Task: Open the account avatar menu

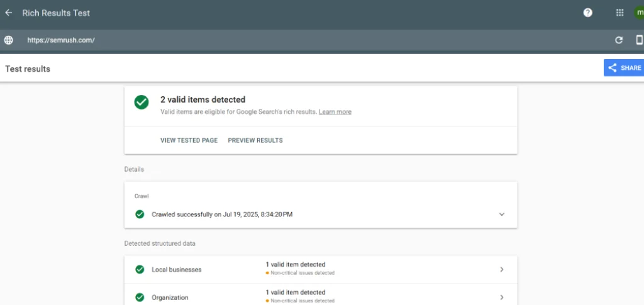Action: [x=639, y=13]
